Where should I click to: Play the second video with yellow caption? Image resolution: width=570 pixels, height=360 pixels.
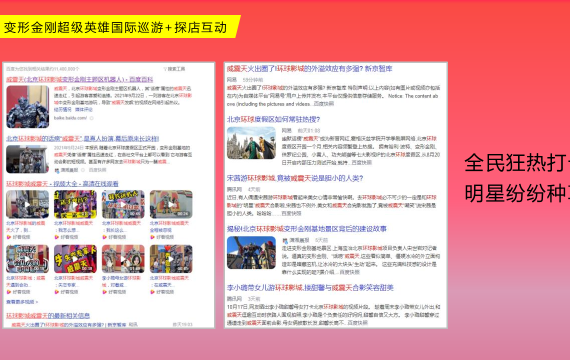(75, 204)
